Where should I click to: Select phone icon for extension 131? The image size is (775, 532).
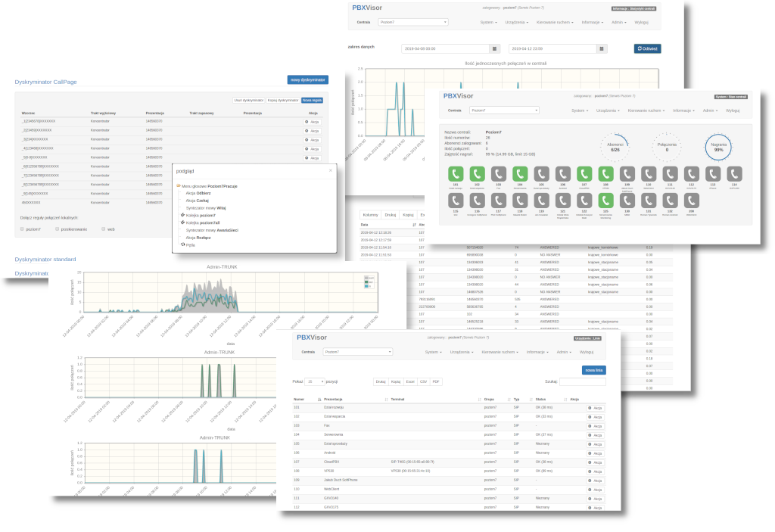pyautogui.click(x=649, y=201)
